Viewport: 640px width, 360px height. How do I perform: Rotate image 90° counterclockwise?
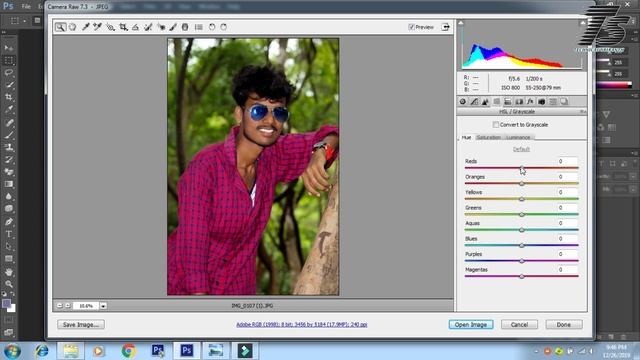[x=212, y=27]
